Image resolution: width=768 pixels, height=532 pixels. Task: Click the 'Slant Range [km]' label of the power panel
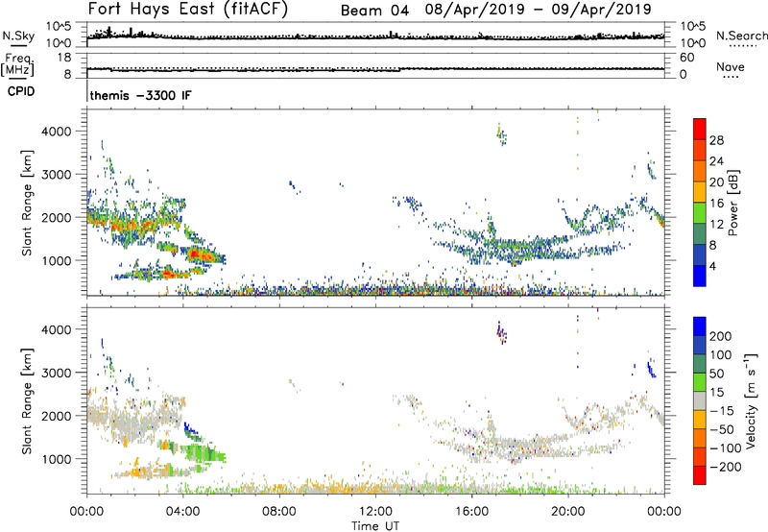(27, 203)
